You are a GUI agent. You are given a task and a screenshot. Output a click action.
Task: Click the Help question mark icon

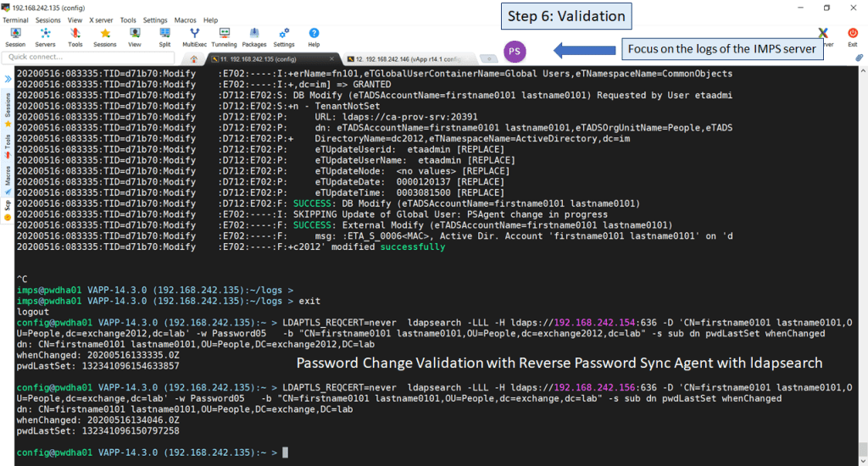tap(314, 36)
